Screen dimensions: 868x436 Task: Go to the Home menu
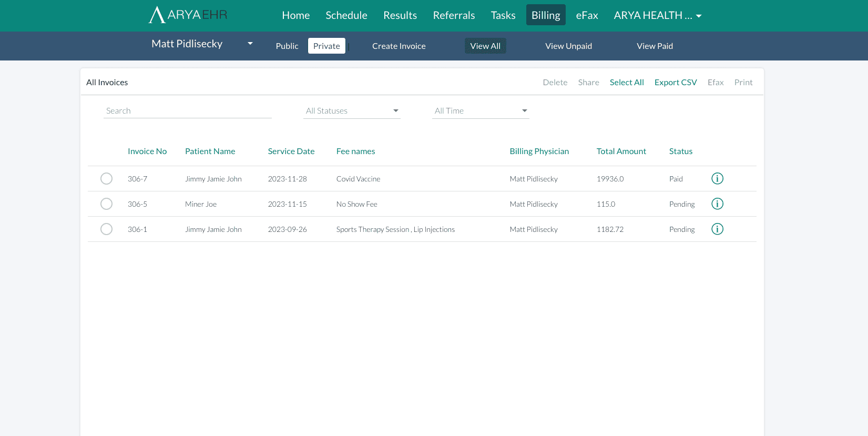[296, 15]
